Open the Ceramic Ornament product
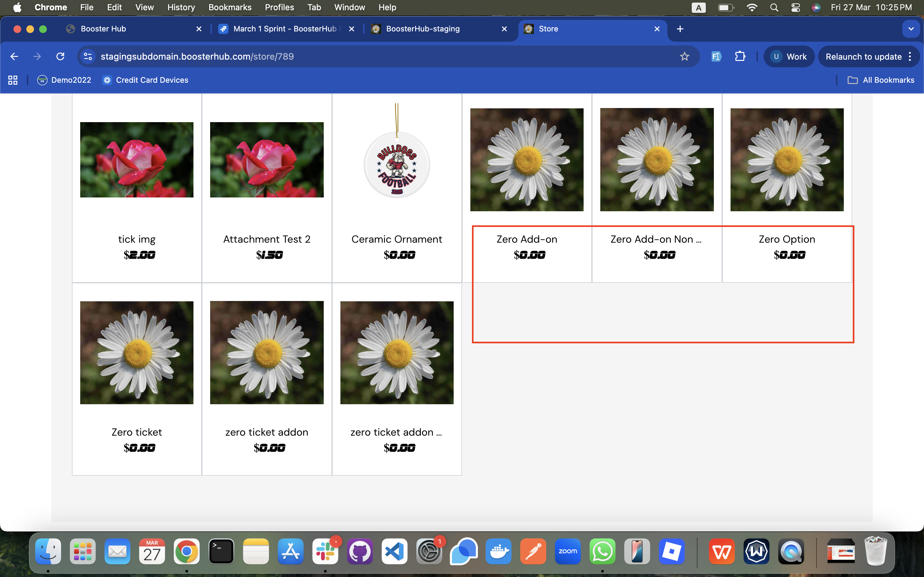The width and height of the screenshot is (924, 577). [x=397, y=188]
